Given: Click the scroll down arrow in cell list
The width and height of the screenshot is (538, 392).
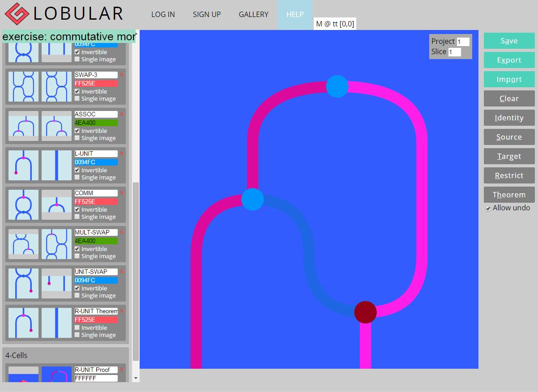Looking at the screenshot, I should pos(136,378).
